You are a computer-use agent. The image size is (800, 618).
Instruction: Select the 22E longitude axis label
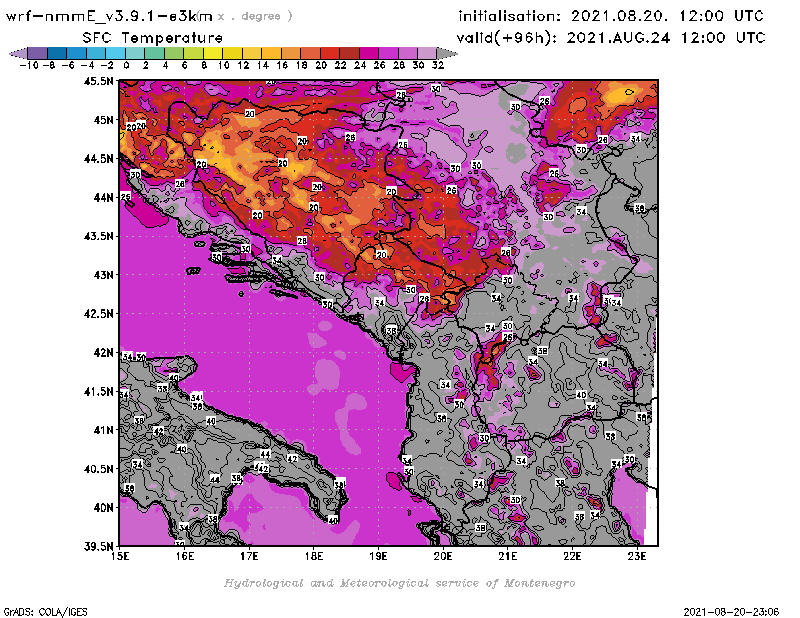point(572,556)
